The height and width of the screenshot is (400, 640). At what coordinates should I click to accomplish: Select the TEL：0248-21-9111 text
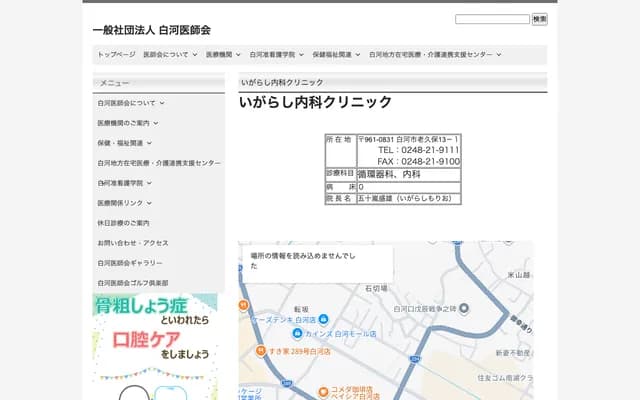pyautogui.click(x=418, y=150)
